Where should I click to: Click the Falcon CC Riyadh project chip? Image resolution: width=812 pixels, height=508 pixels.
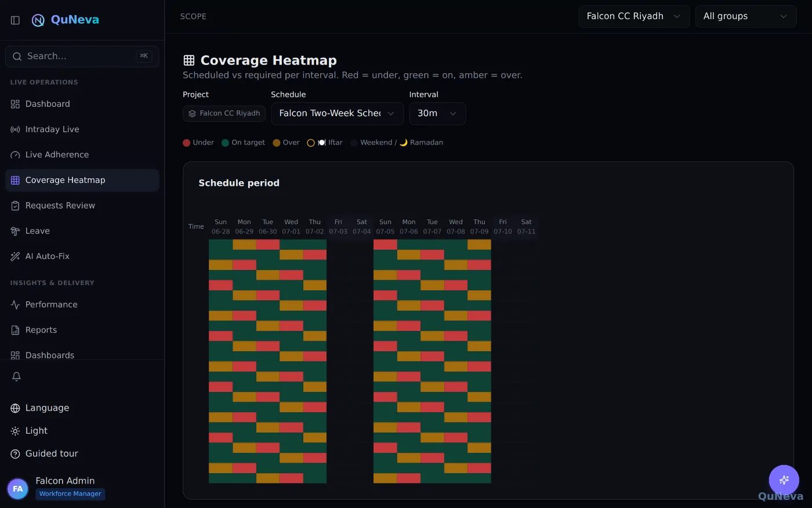tap(224, 113)
